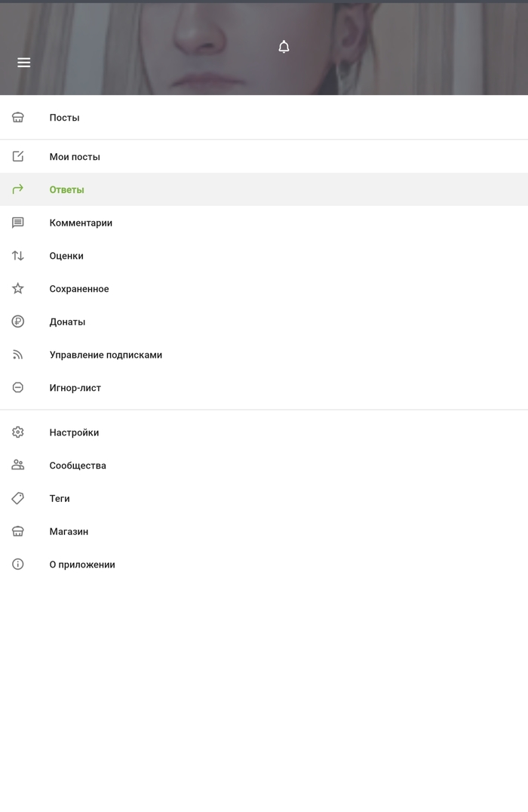Go to Управление подписками
The image size is (528, 812).
click(x=106, y=355)
